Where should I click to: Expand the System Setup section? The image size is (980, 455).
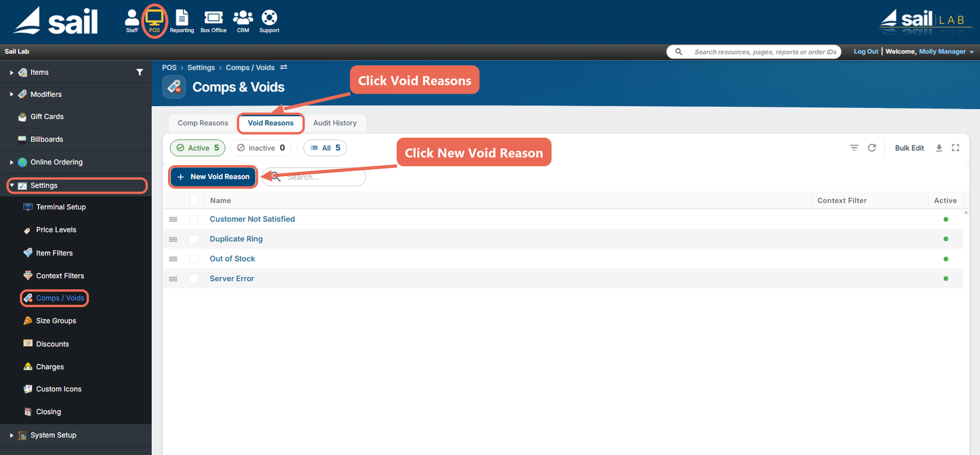point(11,435)
